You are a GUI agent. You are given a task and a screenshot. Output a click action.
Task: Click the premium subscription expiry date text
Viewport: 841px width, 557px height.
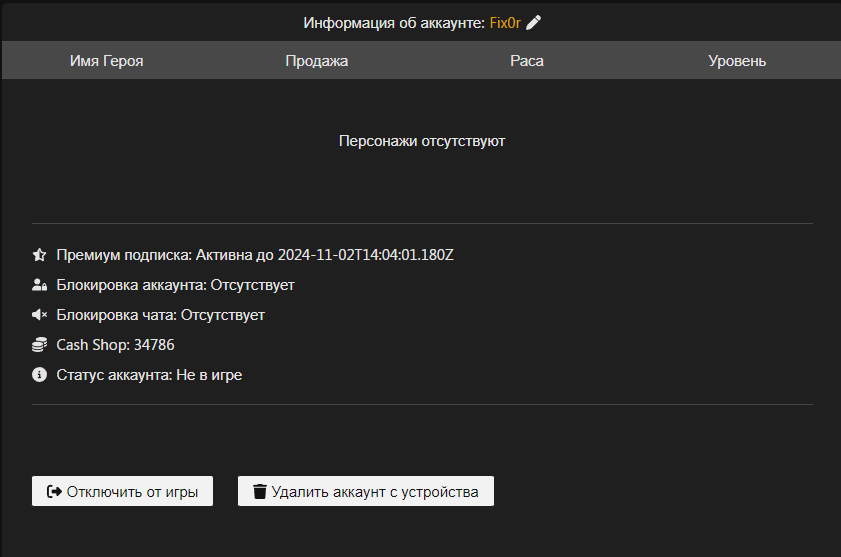tap(366, 255)
